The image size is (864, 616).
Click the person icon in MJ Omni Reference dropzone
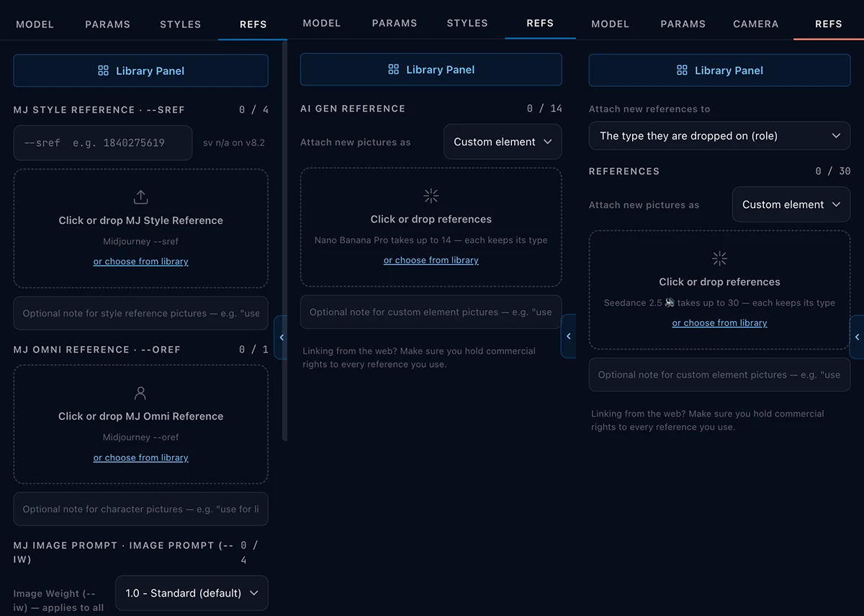click(x=140, y=393)
